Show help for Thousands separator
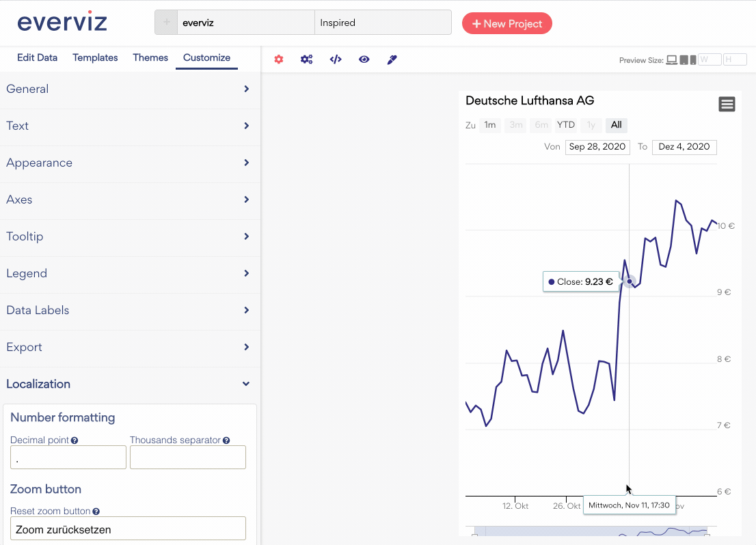 click(x=226, y=440)
